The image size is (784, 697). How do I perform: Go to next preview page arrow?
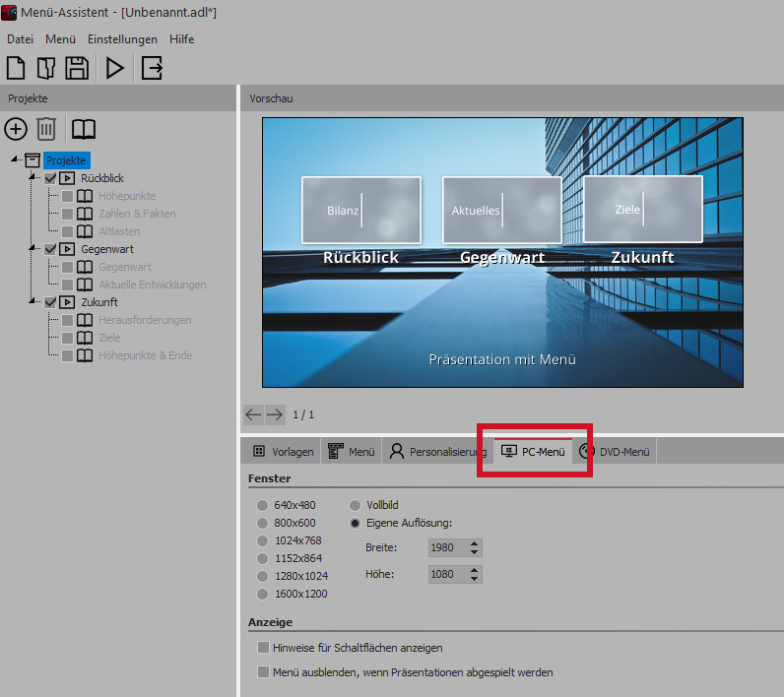tap(275, 414)
